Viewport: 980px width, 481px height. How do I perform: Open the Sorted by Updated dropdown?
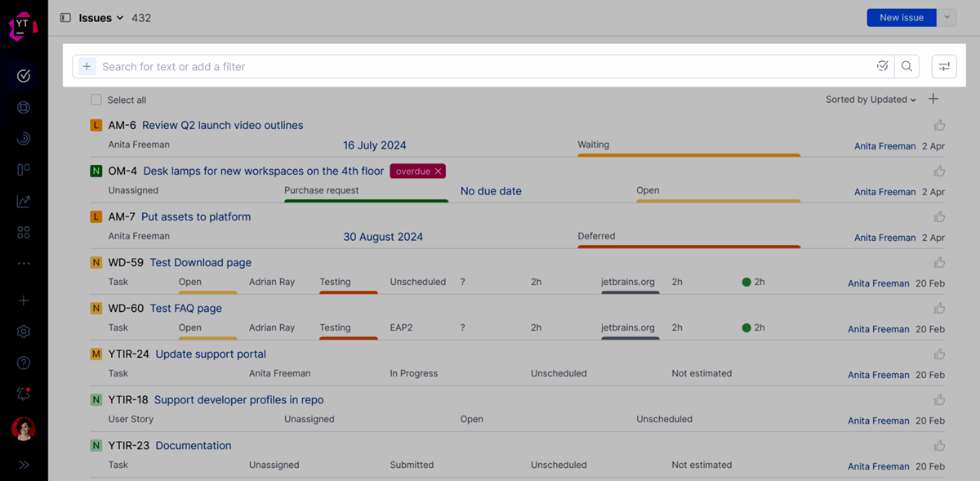[870, 99]
